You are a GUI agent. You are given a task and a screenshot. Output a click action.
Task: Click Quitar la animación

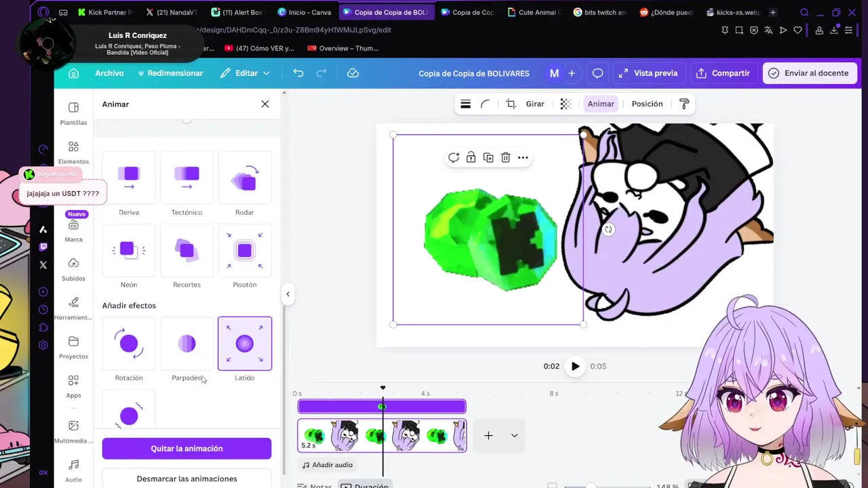coord(186,449)
